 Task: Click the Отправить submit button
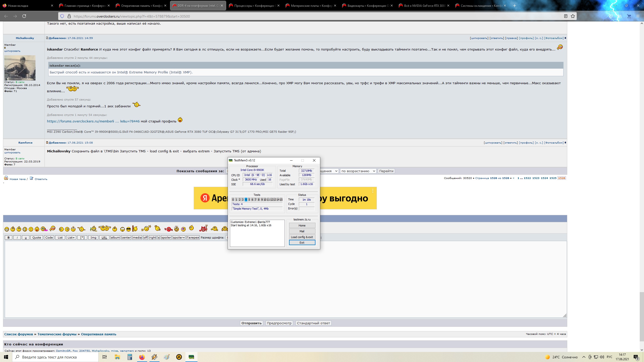[251, 323]
